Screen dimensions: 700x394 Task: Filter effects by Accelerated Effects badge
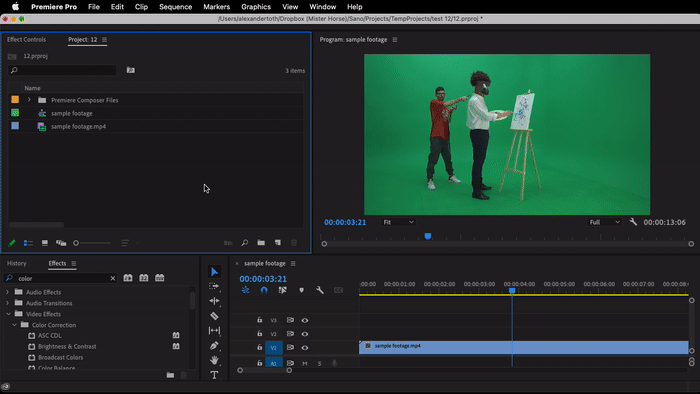click(128, 278)
